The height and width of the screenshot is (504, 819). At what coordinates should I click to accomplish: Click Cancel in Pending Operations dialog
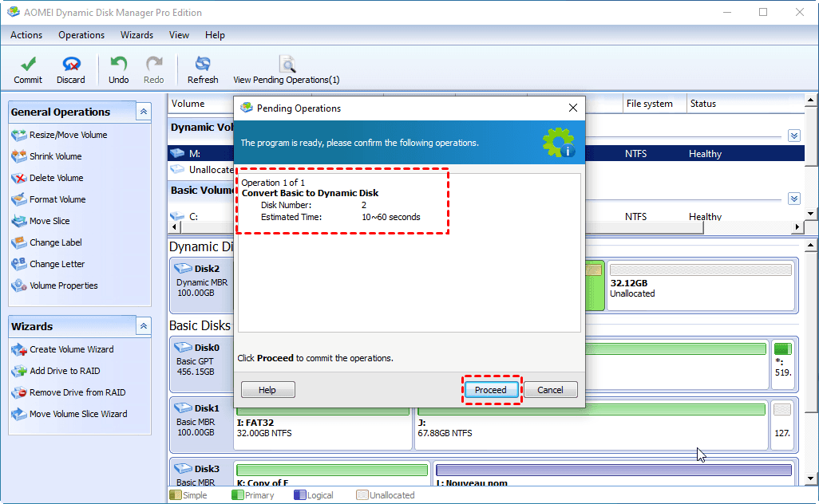(550, 390)
